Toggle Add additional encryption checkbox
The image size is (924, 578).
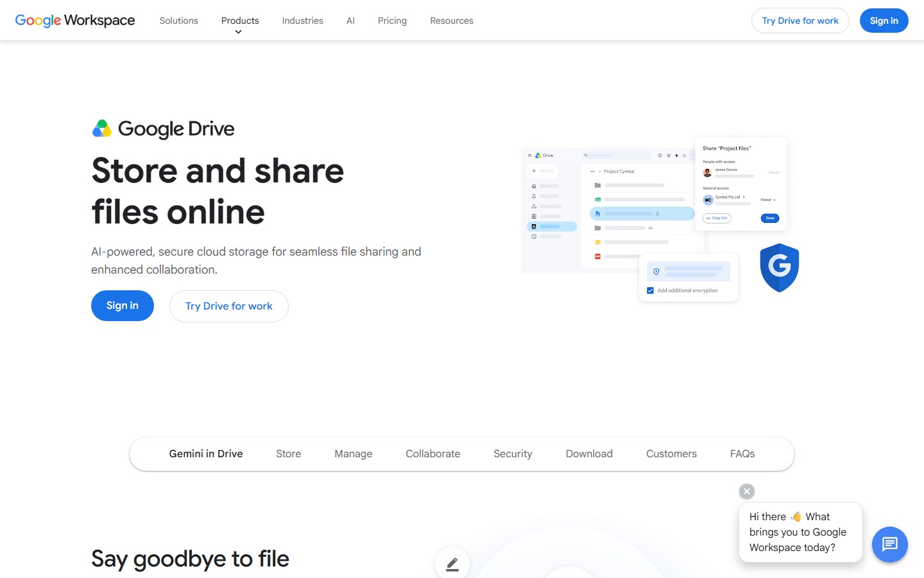(x=651, y=290)
